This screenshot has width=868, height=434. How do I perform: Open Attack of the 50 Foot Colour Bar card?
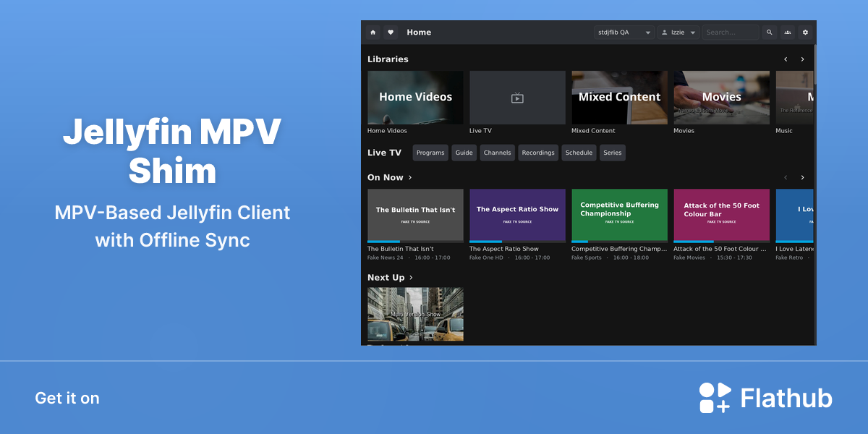click(x=722, y=216)
